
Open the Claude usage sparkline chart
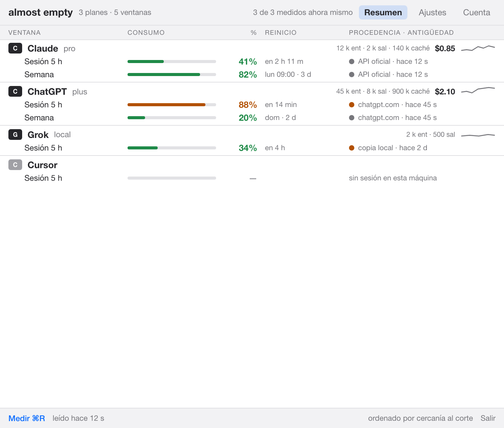tap(478, 48)
